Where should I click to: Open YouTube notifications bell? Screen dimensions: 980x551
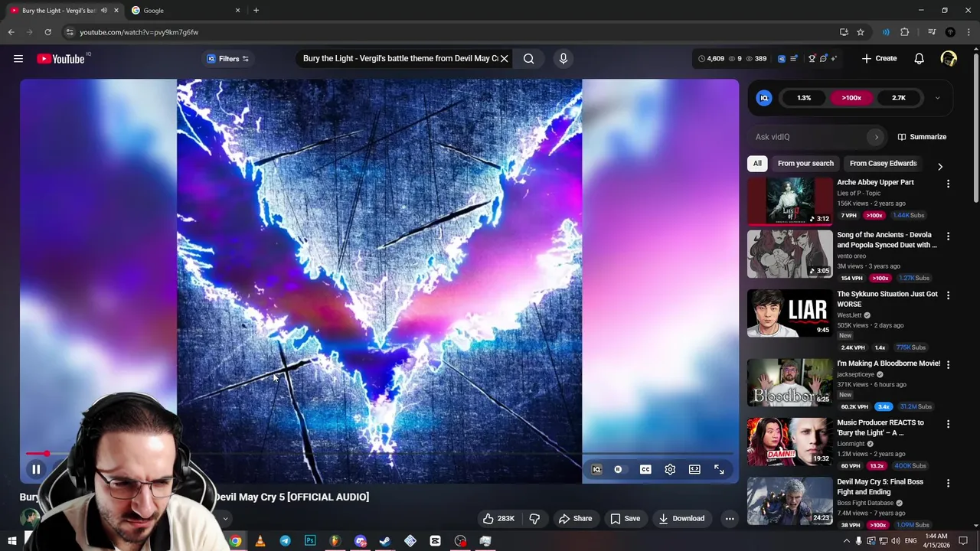919,59
